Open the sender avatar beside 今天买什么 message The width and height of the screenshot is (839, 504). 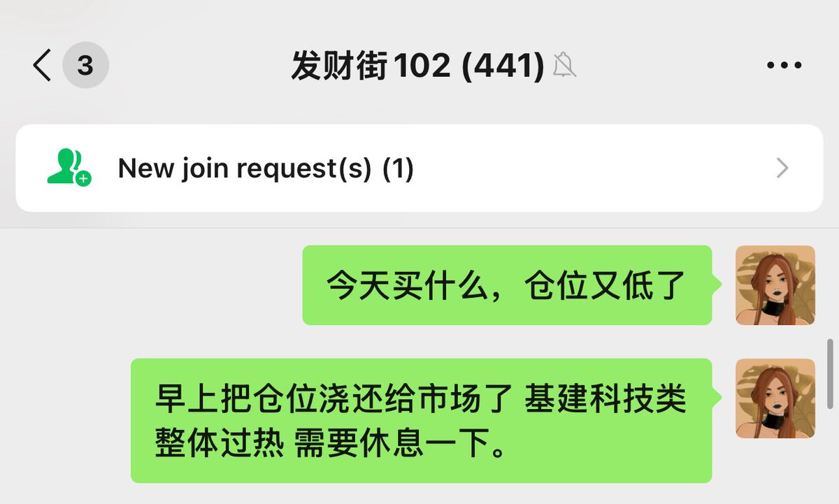pos(775,285)
